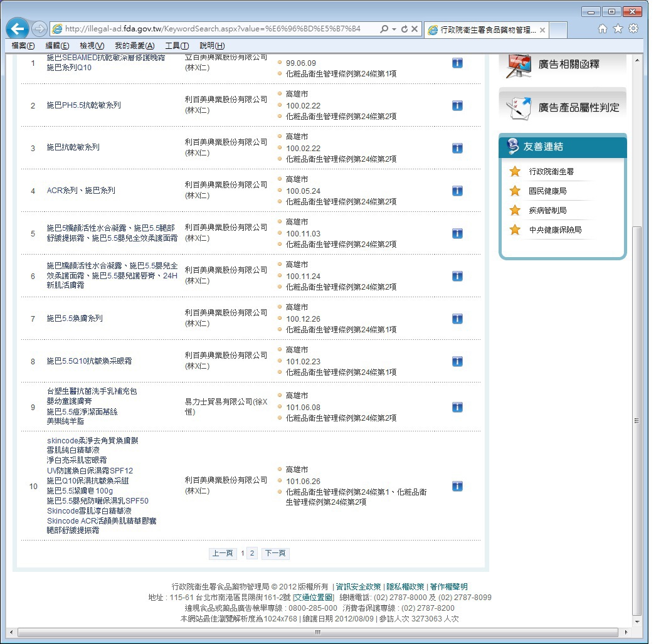Click date text 101.02.23
The height and width of the screenshot is (644, 661).
click(x=303, y=362)
